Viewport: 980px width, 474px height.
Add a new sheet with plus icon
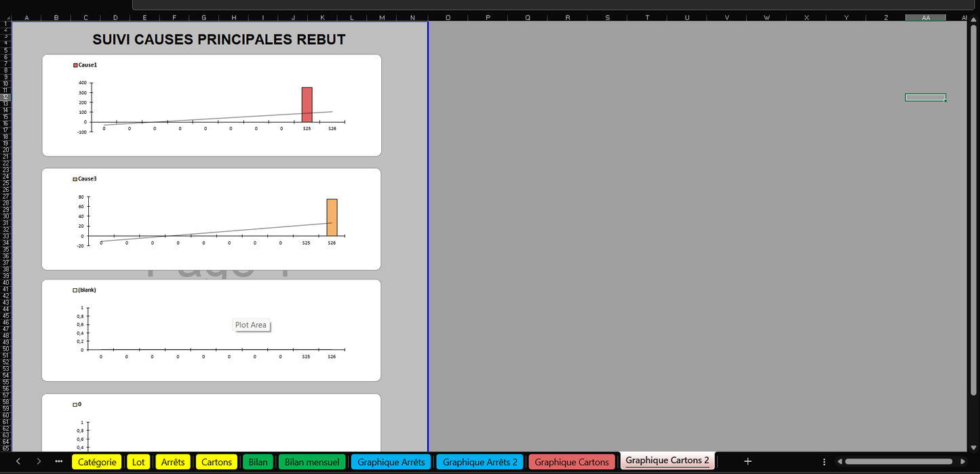click(x=747, y=461)
